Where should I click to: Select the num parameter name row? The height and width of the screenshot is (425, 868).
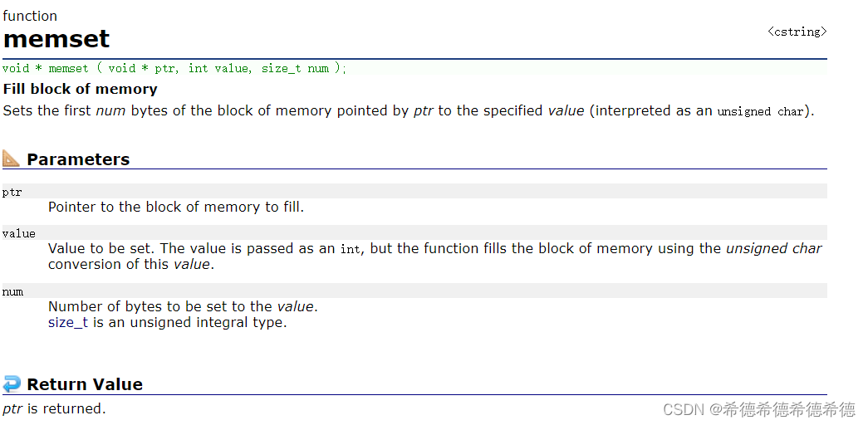click(x=414, y=291)
